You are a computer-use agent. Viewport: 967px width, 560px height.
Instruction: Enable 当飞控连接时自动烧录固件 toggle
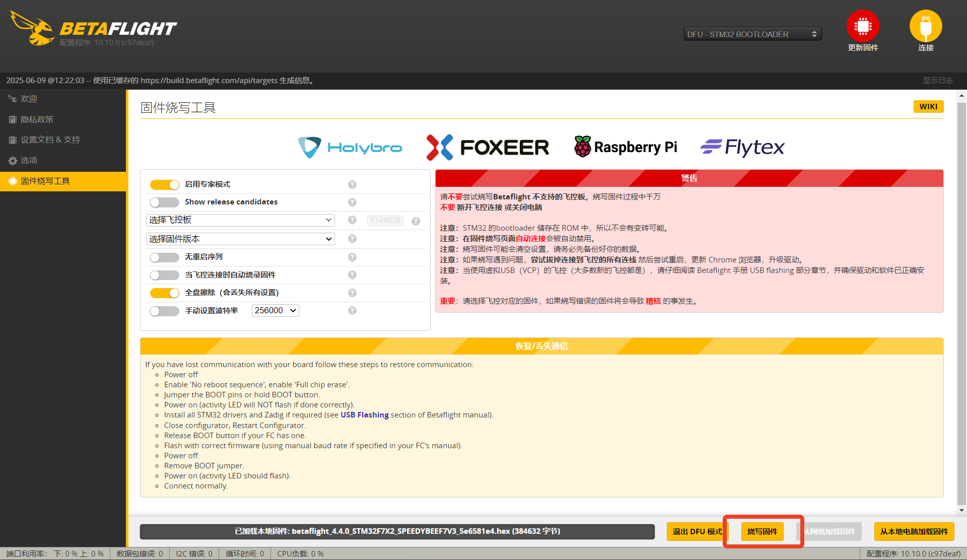pyautogui.click(x=165, y=275)
